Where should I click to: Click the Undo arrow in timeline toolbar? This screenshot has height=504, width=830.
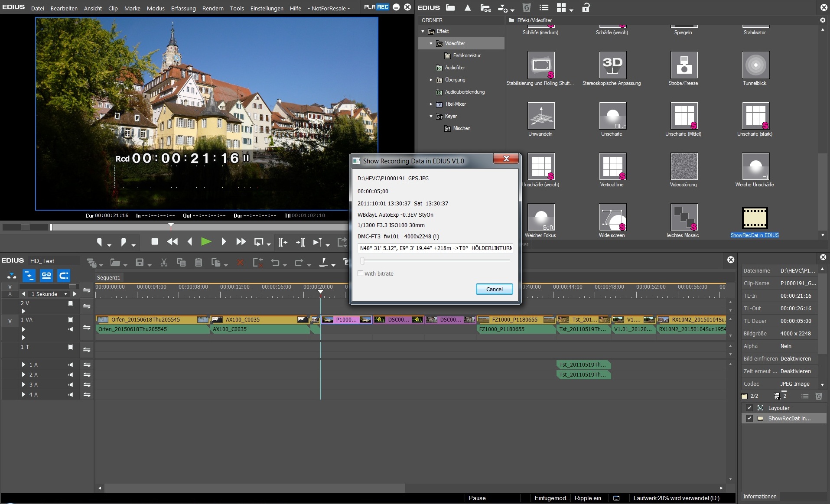tap(275, 262)
